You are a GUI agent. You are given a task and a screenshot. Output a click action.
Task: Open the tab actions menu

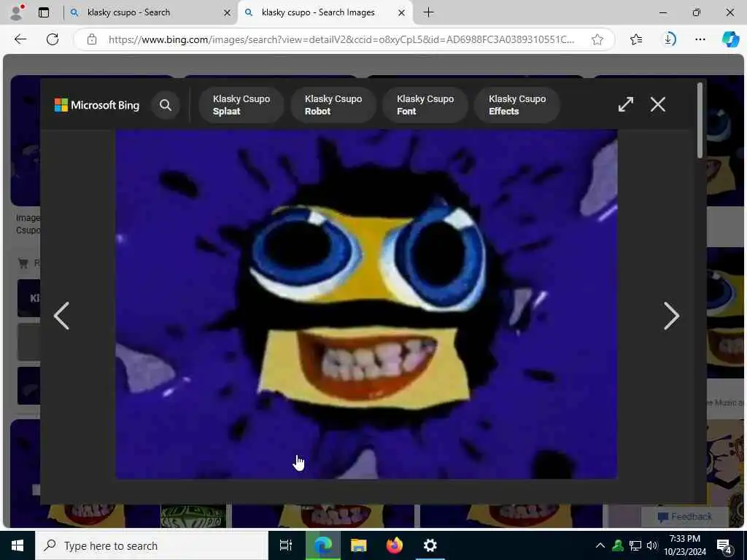tap(43, 12)
